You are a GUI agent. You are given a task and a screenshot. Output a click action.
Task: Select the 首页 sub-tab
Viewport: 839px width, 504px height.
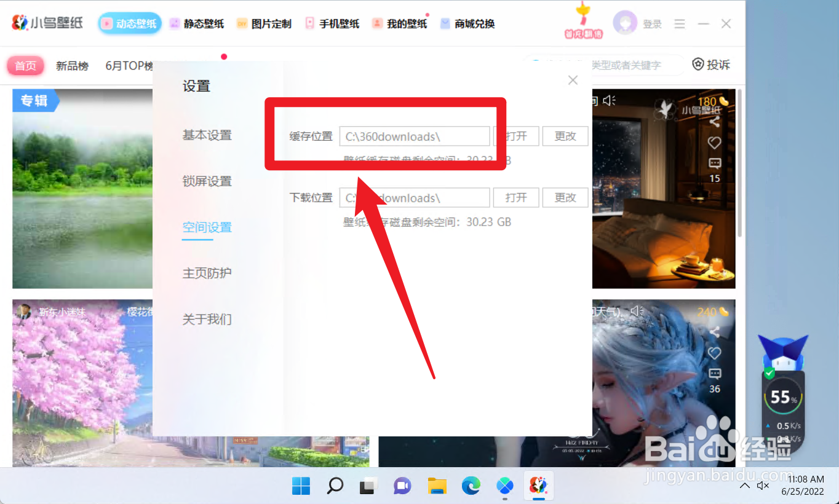[x=25, y=65]
